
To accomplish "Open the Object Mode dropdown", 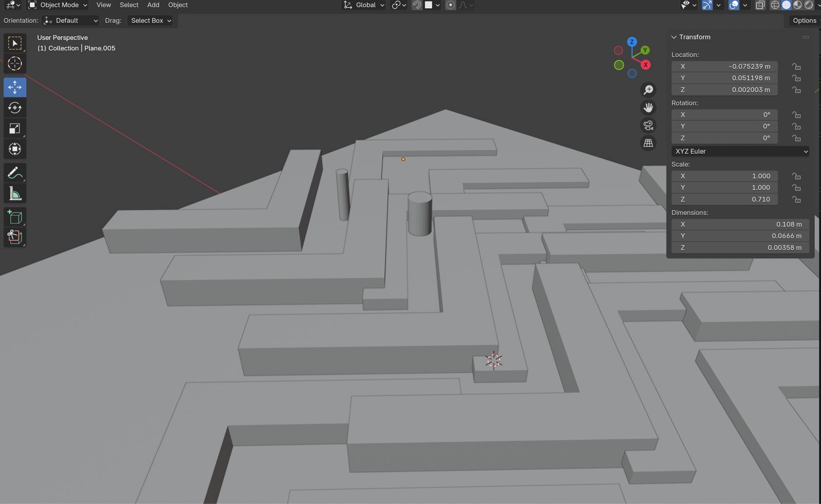I will pyautogui.click(x=58, y=5).
